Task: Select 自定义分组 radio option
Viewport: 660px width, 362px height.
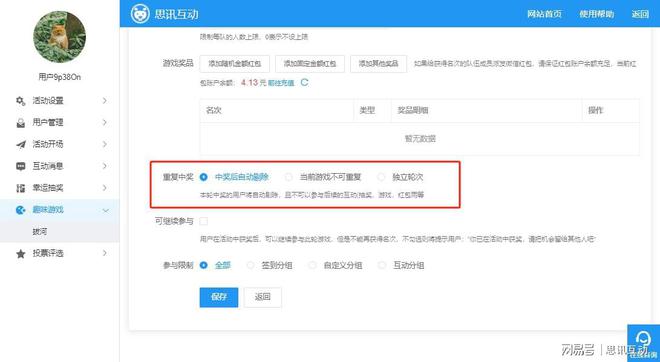Action: click(312, 265)
